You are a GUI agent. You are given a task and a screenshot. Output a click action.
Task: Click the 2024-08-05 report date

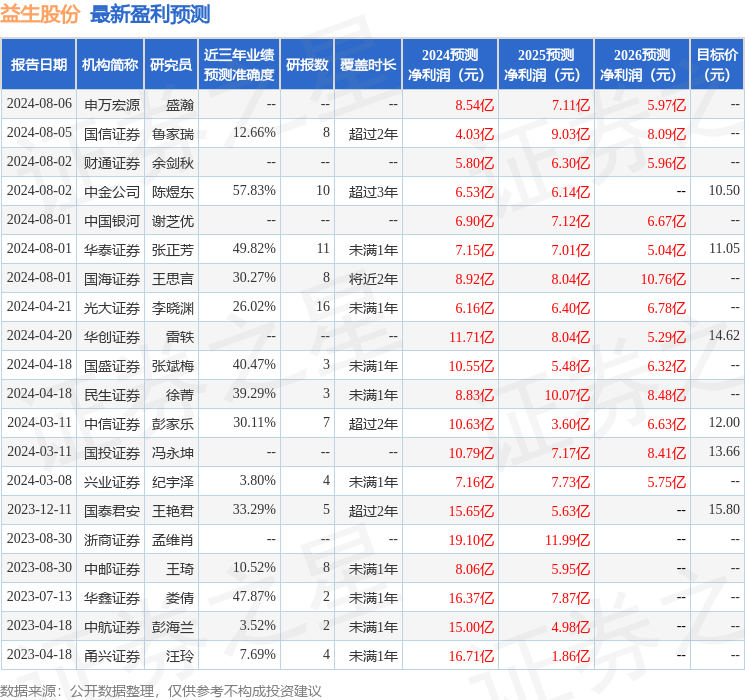pos(39,133)
